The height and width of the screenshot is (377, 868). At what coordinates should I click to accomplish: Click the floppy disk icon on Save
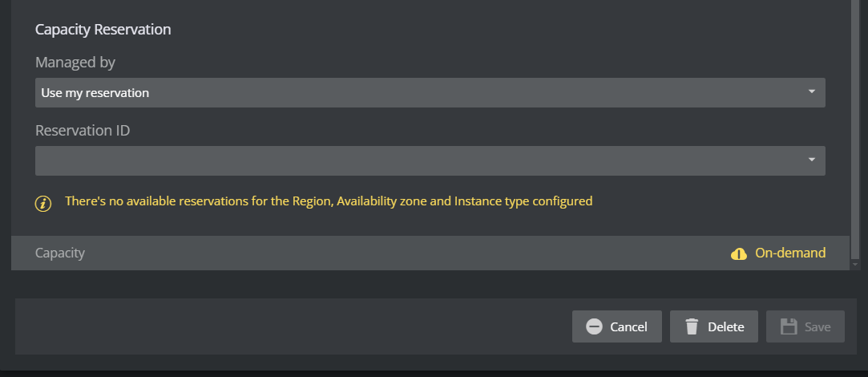(x=789, y=326)
